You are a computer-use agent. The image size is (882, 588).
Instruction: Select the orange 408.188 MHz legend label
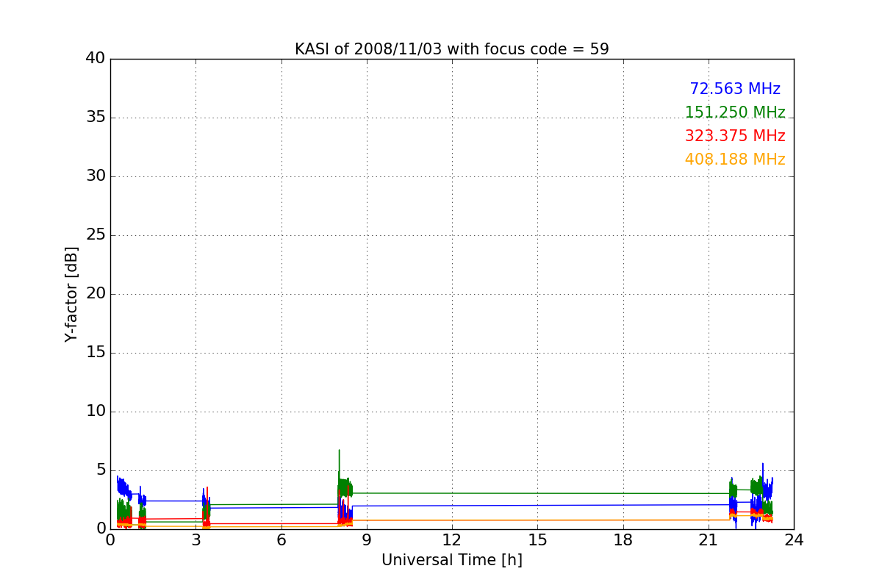tap(735, 159)
